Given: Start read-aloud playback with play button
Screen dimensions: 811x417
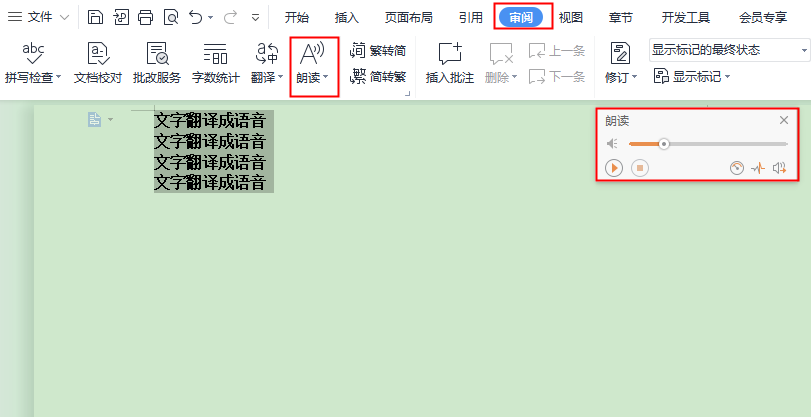Looking at the screenshot, I should tap(614, 168).
